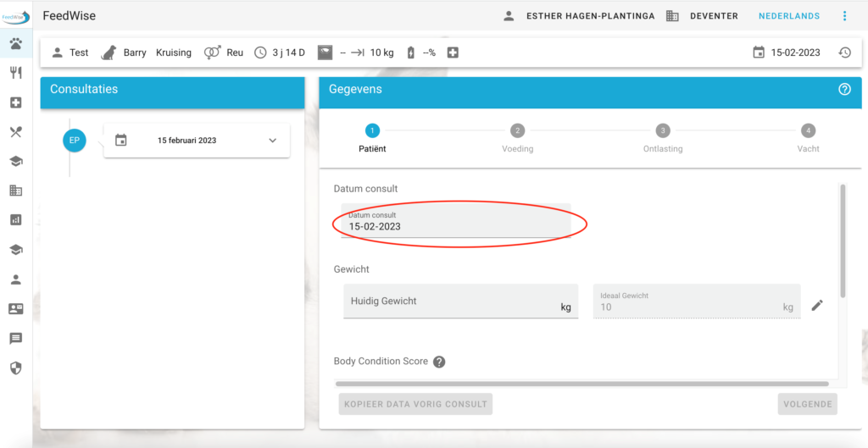Screen dimensions: 868x448
Task: Click the weight scale icon in patient bar
Action: coord(325,53)
